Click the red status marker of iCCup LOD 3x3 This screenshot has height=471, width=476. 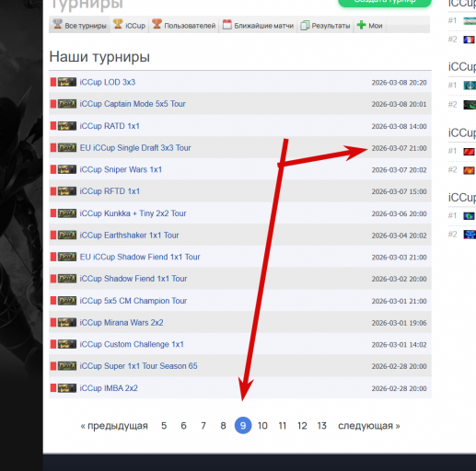pos(53,82)
